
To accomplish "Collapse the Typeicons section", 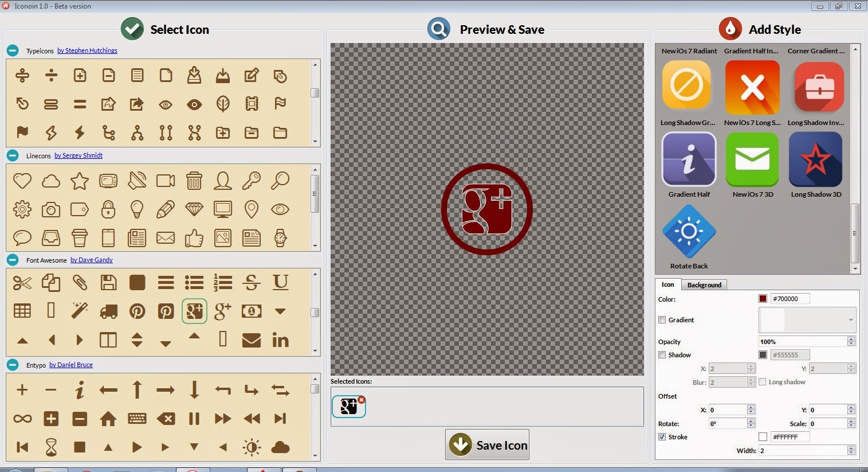I will (x=13, y=50).
